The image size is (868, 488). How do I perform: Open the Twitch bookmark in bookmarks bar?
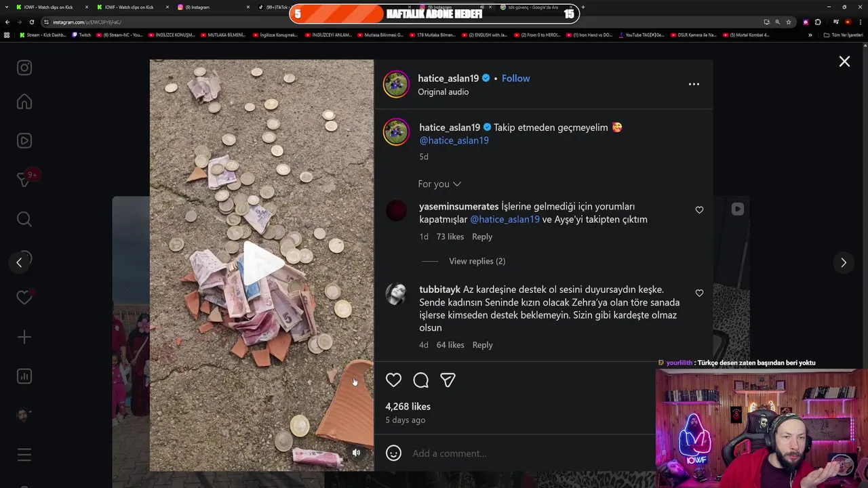tap(81, 35)
